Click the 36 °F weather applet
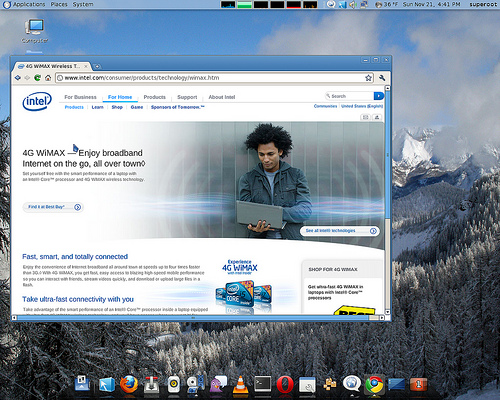Viewport: 500px width, 400px height. (387, 4)
